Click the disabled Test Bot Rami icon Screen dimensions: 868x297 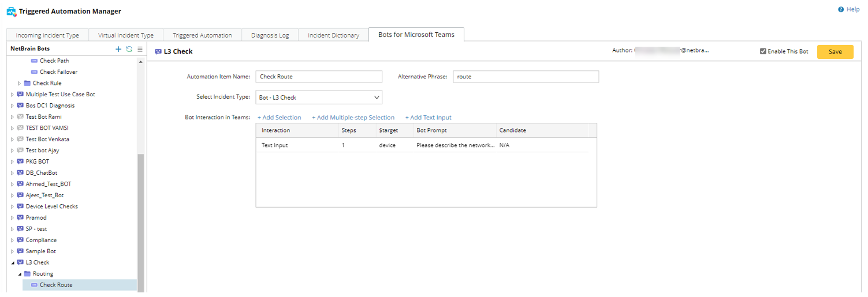20,116
